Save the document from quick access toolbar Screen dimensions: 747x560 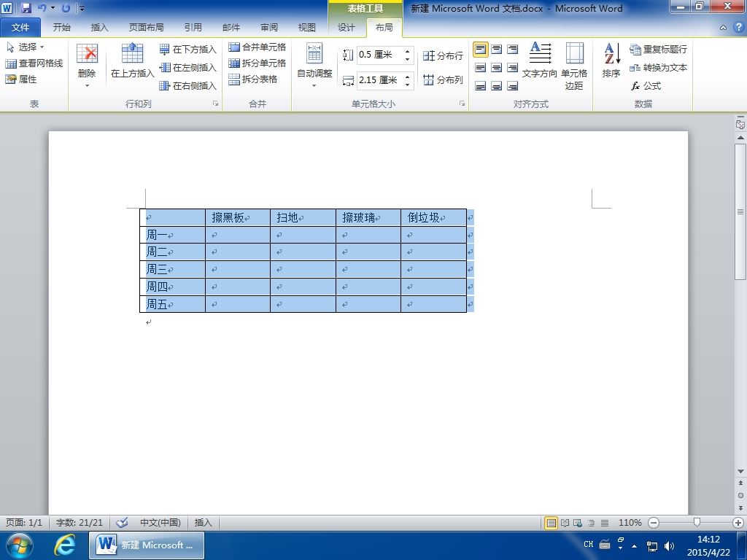[x=26, y=8]
